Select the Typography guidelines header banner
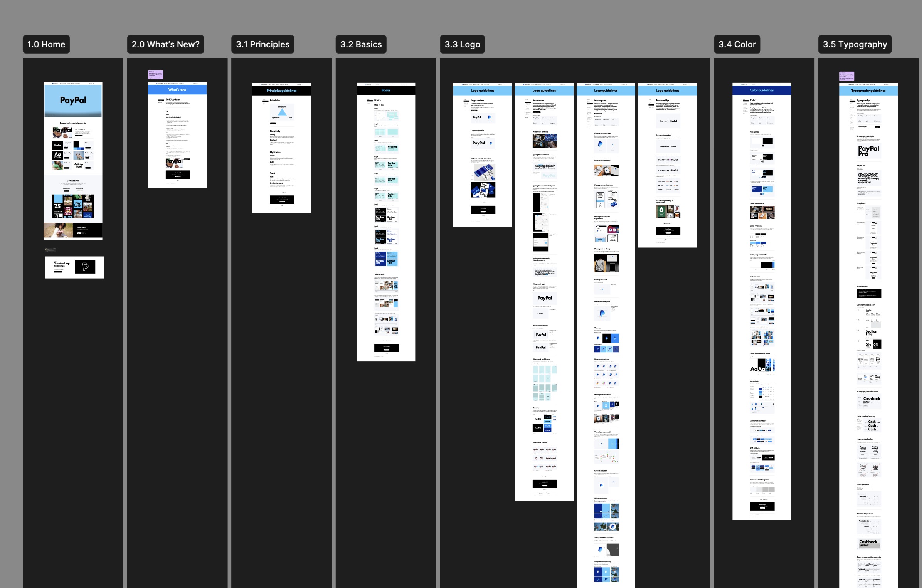Viewport: 922px width, 588px height. 868,91
